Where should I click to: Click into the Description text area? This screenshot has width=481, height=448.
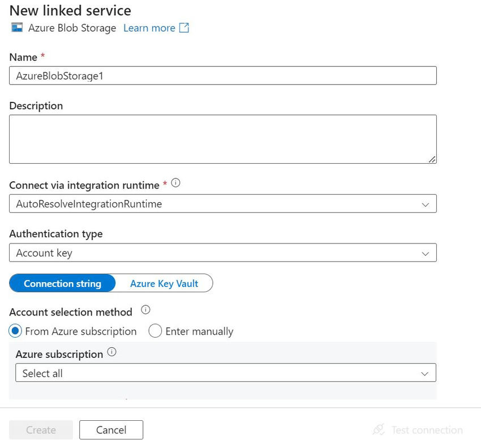click(x=223, y=139)
